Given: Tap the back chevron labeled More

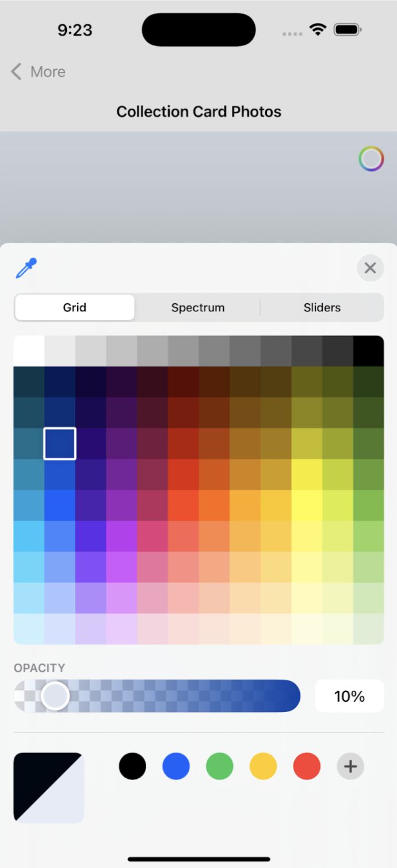Looking at the screenshot, I should tap(38, 72).
